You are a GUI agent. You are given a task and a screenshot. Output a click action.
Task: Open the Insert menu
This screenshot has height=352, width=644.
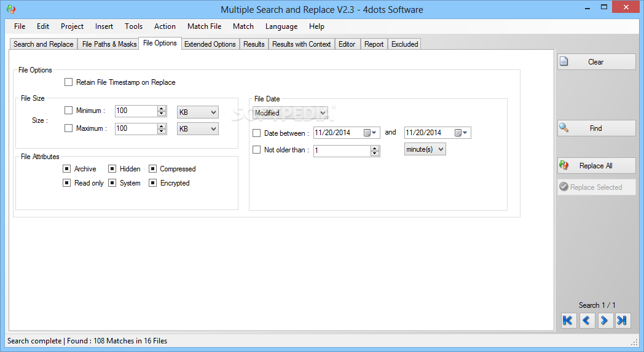click(104, 26)
